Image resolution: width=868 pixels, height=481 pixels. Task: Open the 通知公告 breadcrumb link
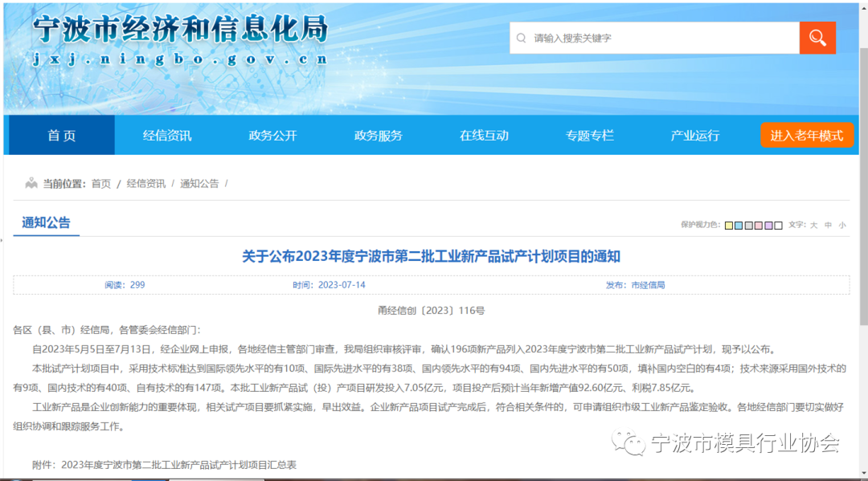click(x=199, y=183)
